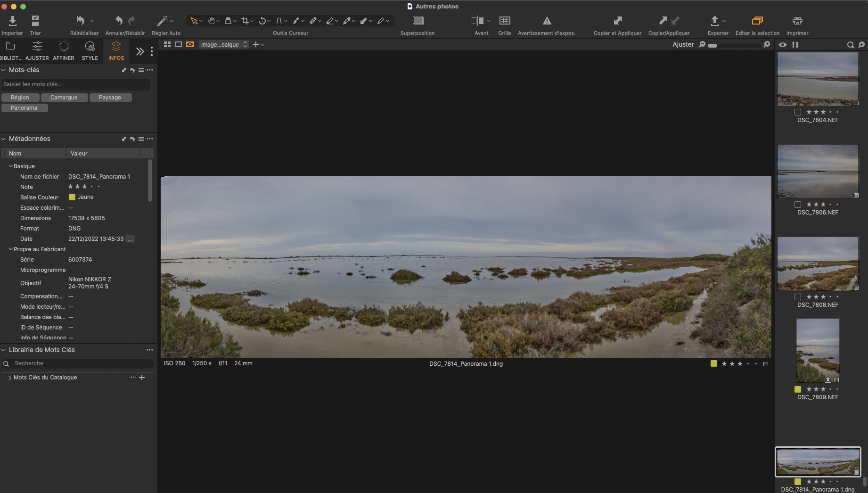Click the Panorama keyword tag

click(x=25, y=108)
